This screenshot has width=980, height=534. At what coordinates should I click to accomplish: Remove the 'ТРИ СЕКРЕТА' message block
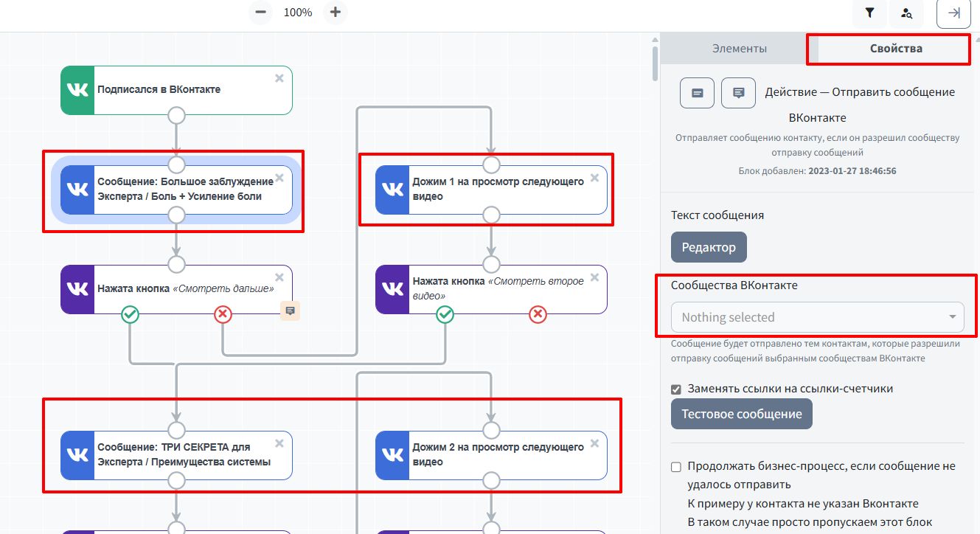point(279,443)
